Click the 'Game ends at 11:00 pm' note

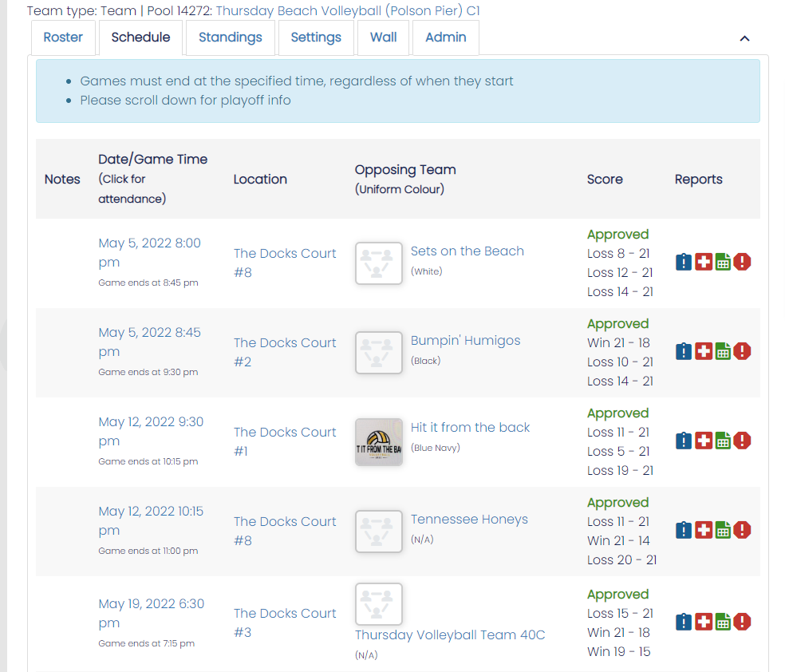(x=148, y=551)
